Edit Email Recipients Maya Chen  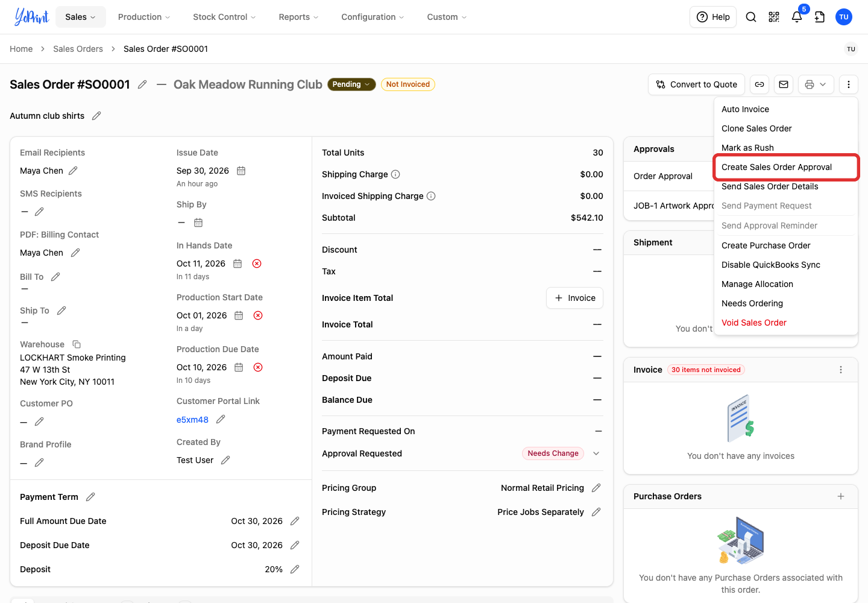click(73, 171)
